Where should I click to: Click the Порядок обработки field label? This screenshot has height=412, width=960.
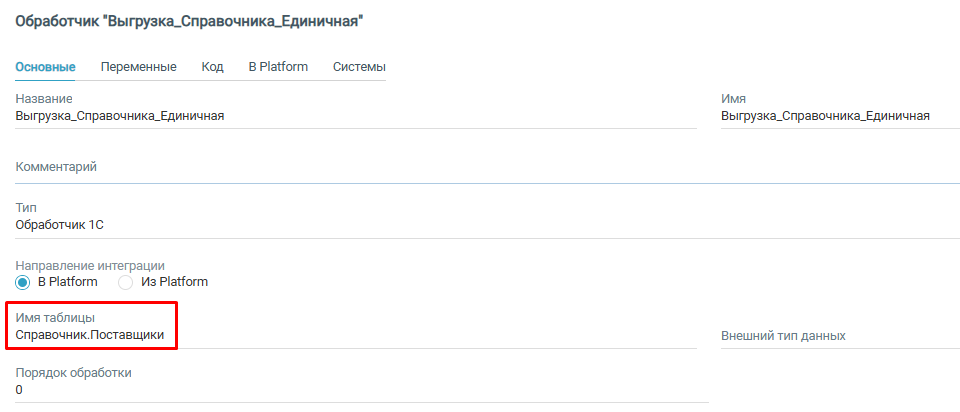[x=74, y=373]
